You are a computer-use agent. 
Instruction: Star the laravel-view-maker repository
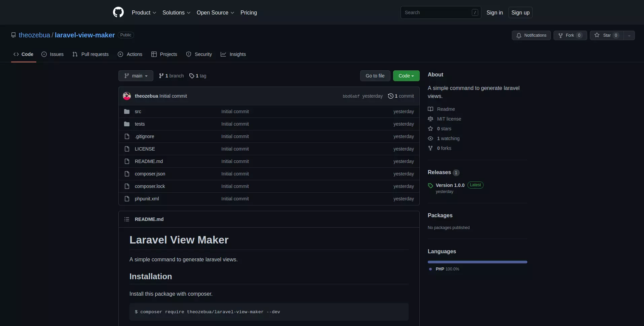607,35
